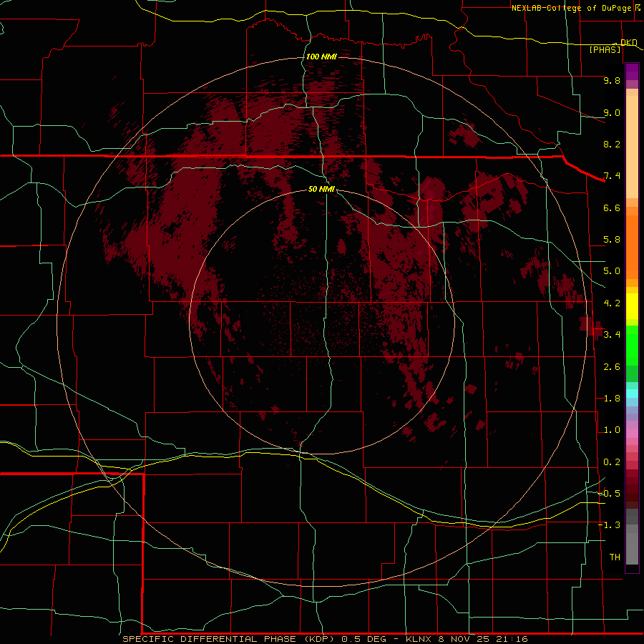This screenshot has width=644, height=644.
Task: Click the 1.8 value on the color scale
Action: pos(612,399)
